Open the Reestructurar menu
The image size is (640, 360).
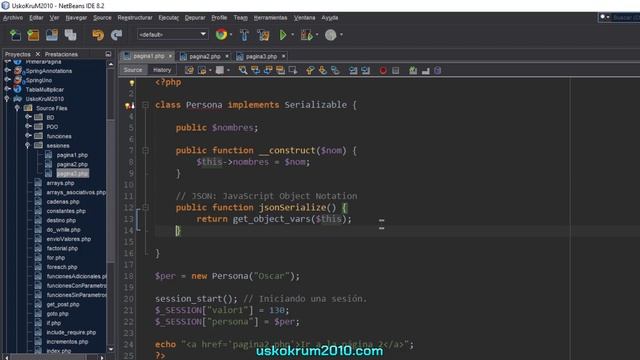click(x=135, y=18)
